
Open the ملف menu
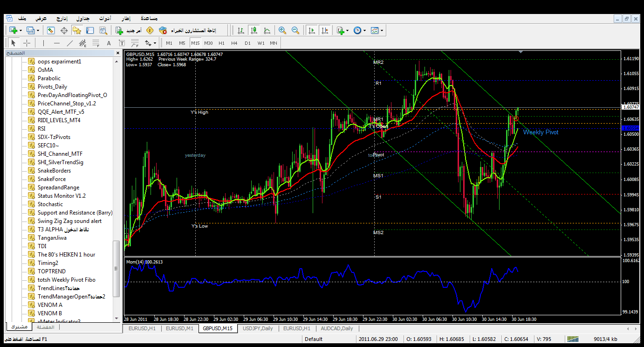(x=22, y=18)
